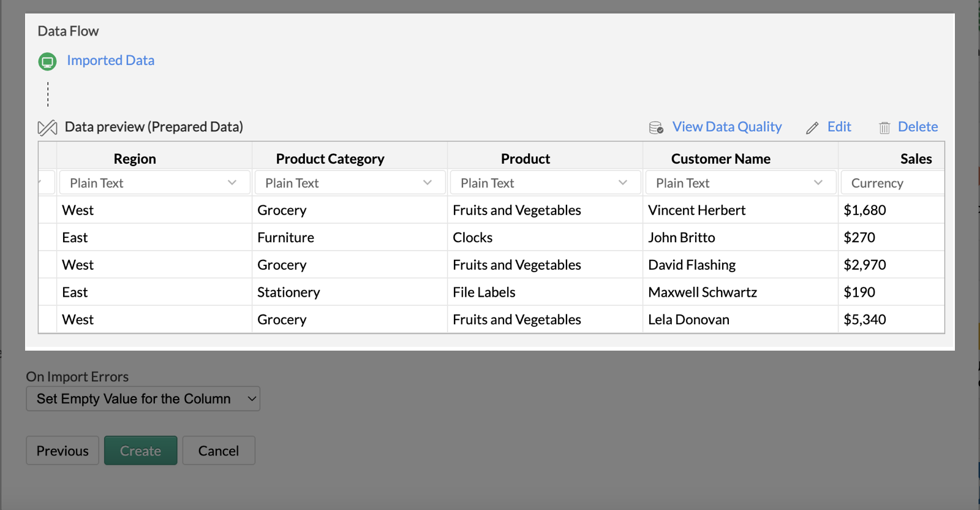Click the Delete trash can icon
980x510 pixels.
(x=884, y=128)
